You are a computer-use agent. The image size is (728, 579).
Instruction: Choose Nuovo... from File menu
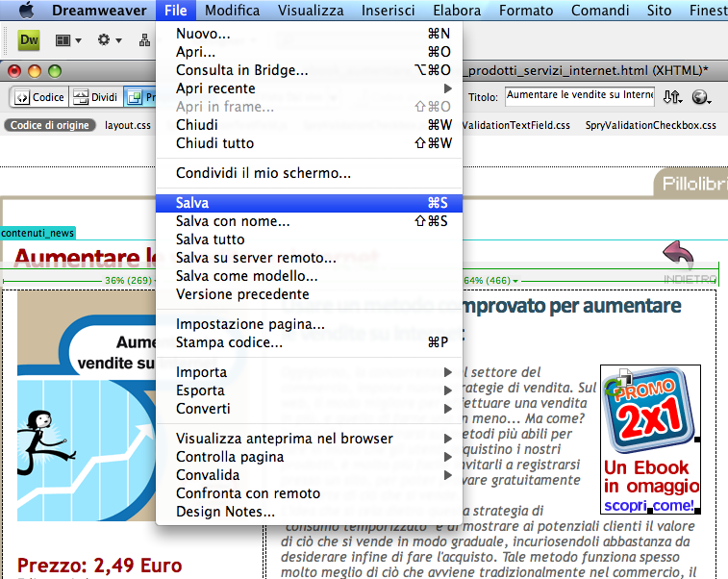309,34
